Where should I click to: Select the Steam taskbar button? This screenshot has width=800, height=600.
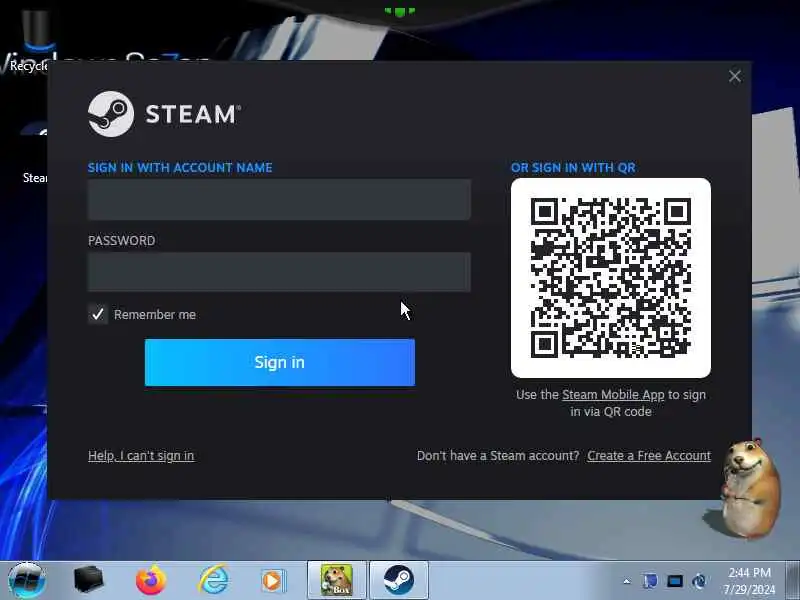398,580
